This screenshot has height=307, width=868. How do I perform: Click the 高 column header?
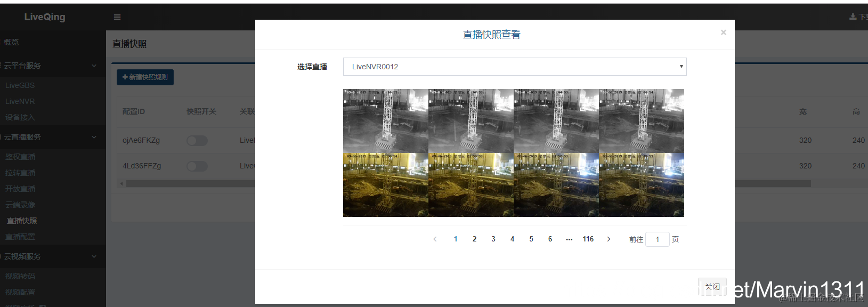856,111
